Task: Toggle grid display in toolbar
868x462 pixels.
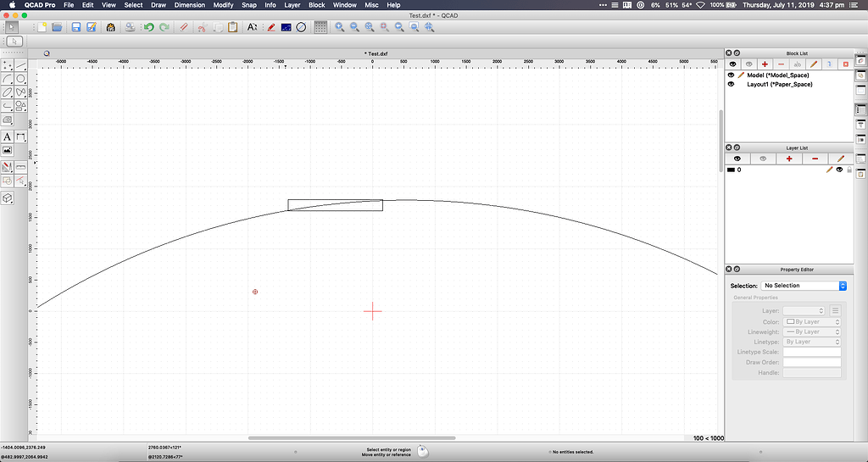Action: point(320,27)
